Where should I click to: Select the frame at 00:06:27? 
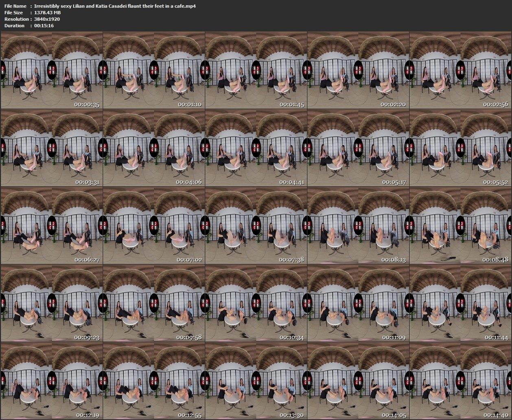pos(52,226)
